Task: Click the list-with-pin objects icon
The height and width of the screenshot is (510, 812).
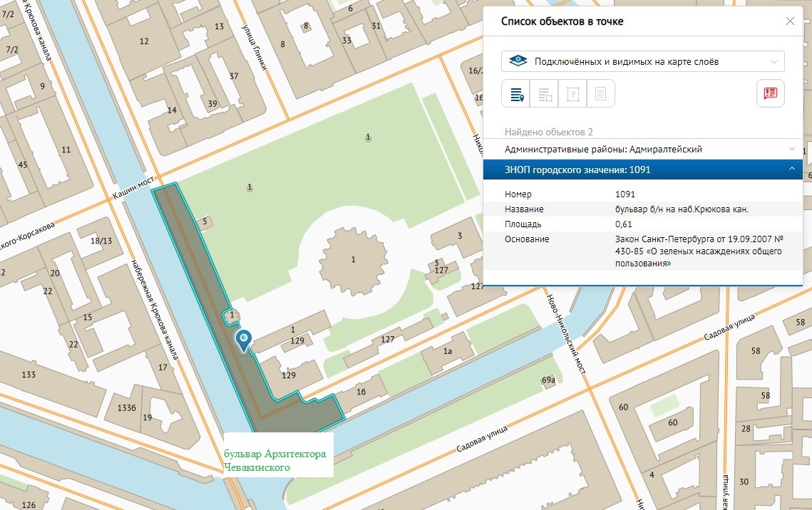Action: click(x=515, y=93)
